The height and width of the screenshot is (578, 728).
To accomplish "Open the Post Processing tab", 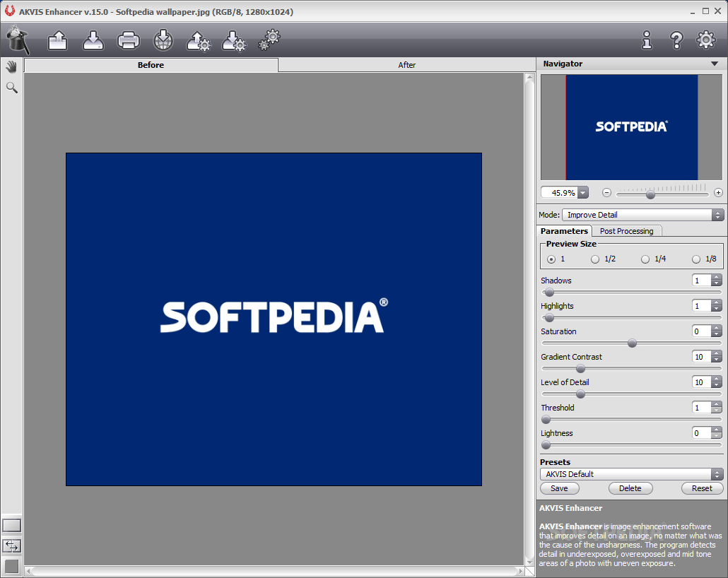I will [x=626, y=231].
